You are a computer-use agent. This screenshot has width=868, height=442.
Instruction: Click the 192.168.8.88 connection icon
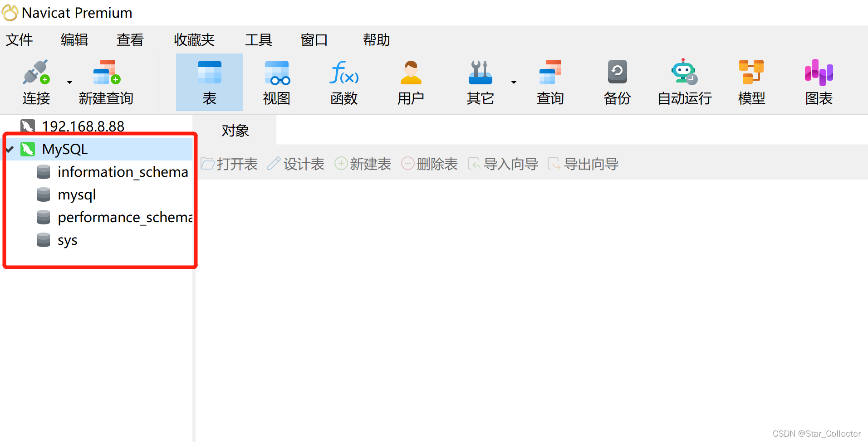pos(28,126)
